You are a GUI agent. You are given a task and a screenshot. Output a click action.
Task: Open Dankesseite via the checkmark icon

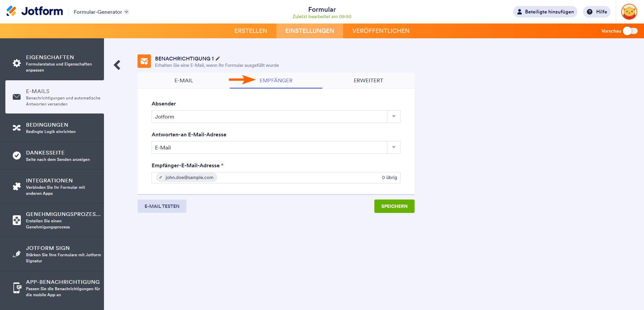(x=16, y=156)
